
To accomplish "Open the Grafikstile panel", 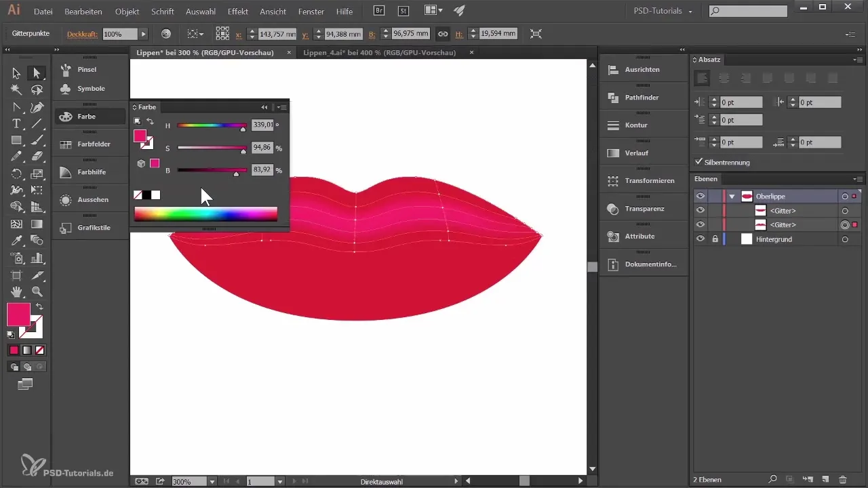I will [92, 228].
